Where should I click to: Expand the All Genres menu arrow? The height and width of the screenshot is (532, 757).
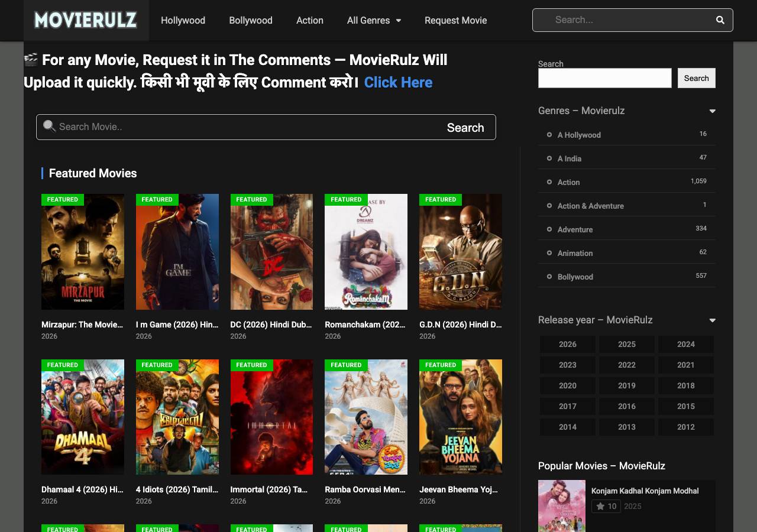(399, 20)
